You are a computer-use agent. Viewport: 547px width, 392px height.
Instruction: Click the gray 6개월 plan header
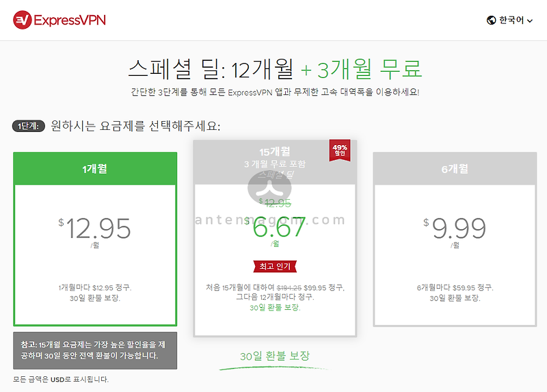455,168
